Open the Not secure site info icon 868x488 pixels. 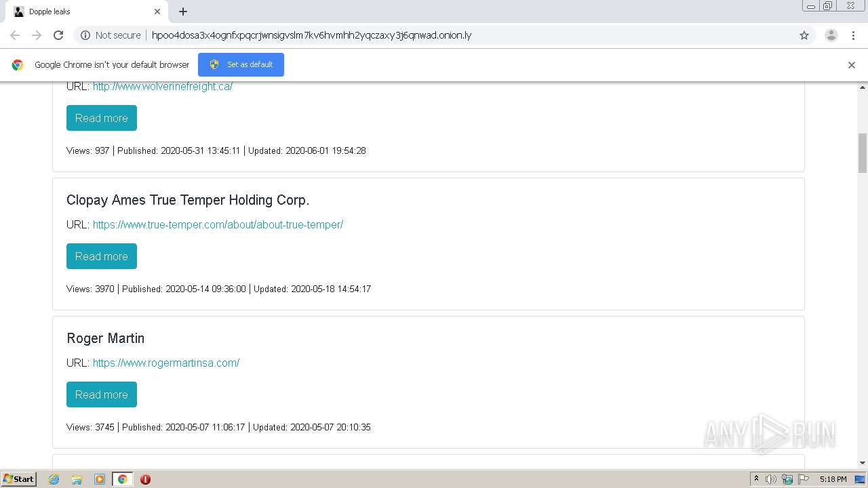pyautogui.click(x=85, y=35)
